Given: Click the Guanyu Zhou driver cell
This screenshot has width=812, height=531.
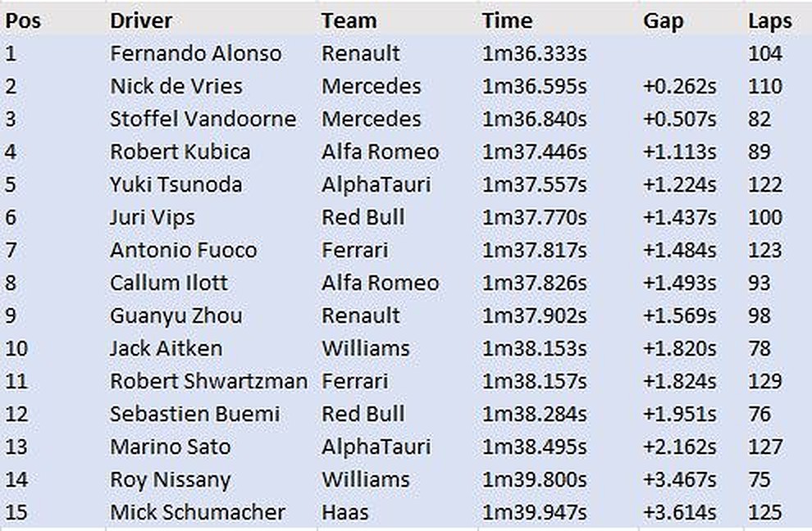Looking at the screenshot, I should point(176,315).
